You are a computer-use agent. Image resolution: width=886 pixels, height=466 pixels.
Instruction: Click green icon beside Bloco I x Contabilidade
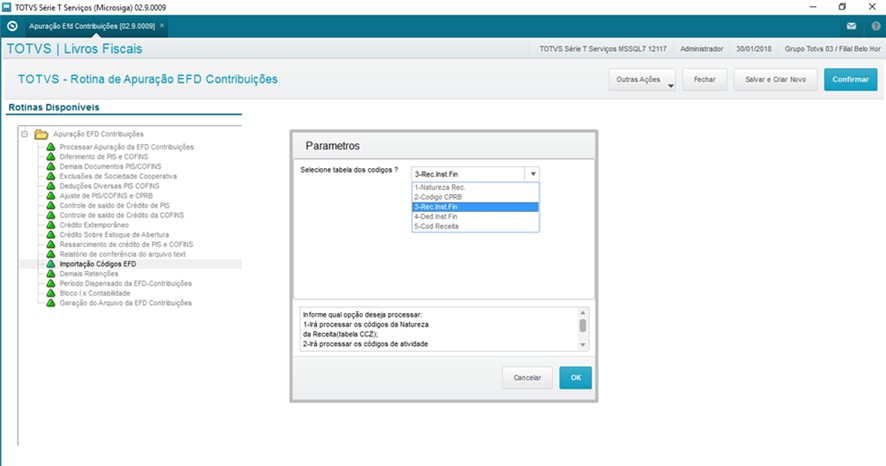click(51, 293)
